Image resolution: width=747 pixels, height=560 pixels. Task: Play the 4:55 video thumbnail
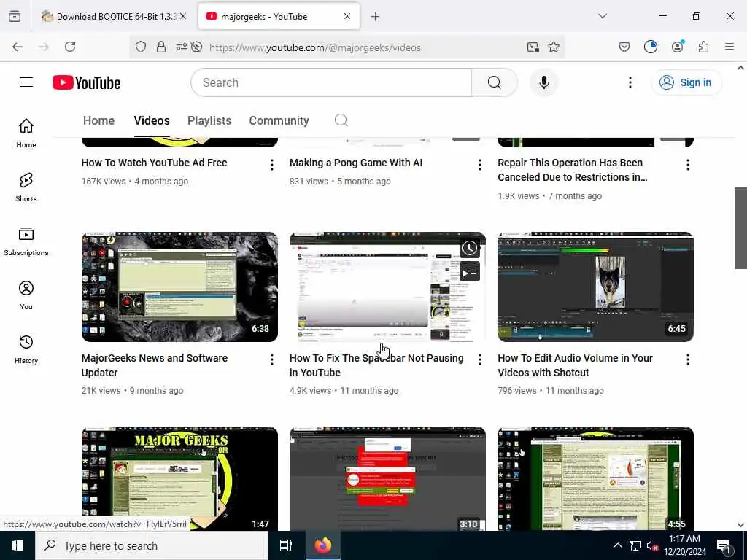click(x=595, y=478)
